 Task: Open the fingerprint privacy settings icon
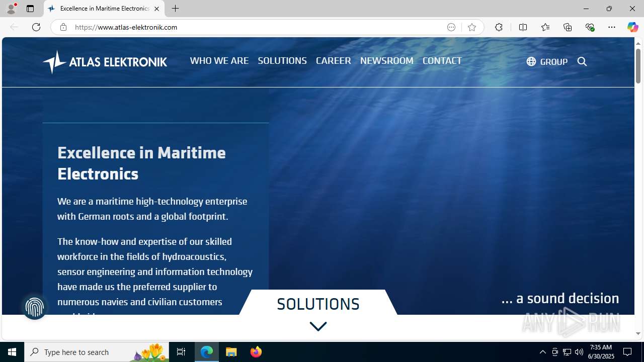coord(35,307)
